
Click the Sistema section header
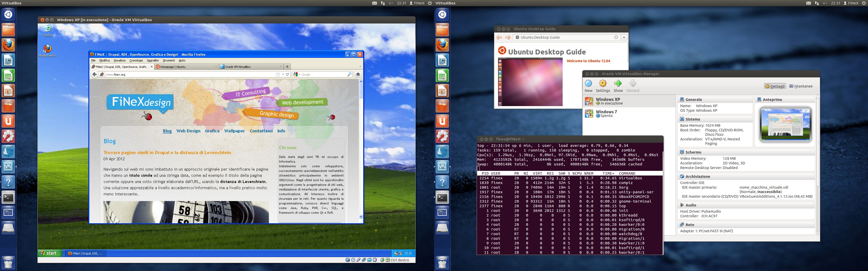tap(715, 119)
